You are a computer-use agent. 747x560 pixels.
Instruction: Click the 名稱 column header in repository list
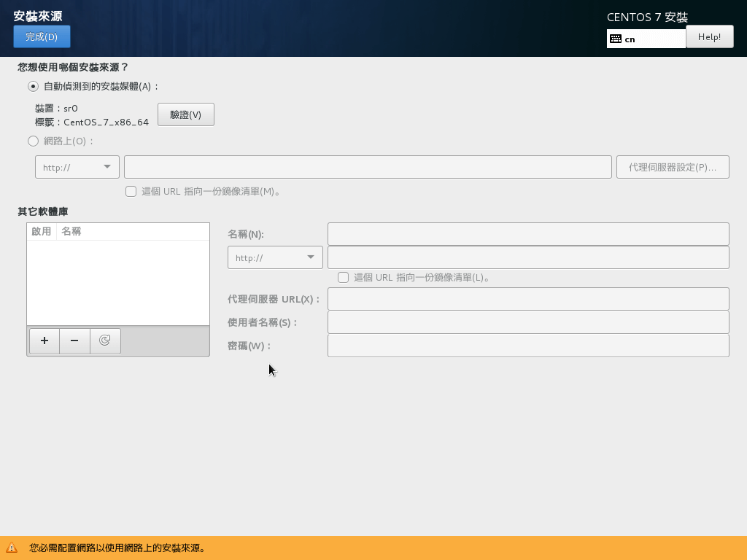[x=71, y=231]
